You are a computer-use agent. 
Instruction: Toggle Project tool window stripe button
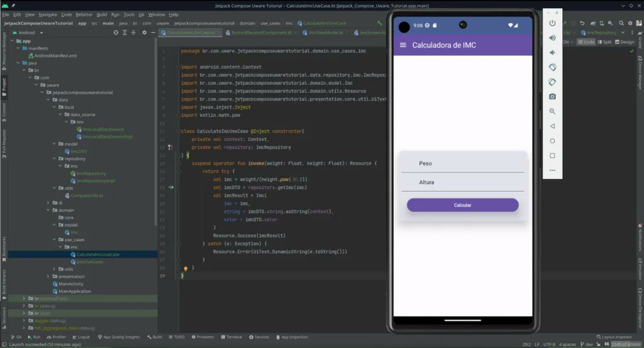coord(4,87)
